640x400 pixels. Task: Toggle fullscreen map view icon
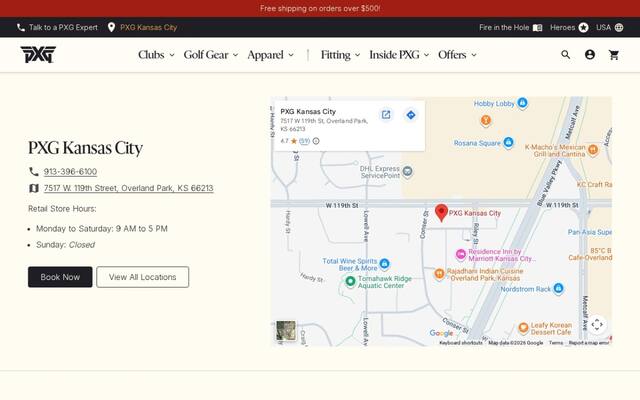pos(597,324)
